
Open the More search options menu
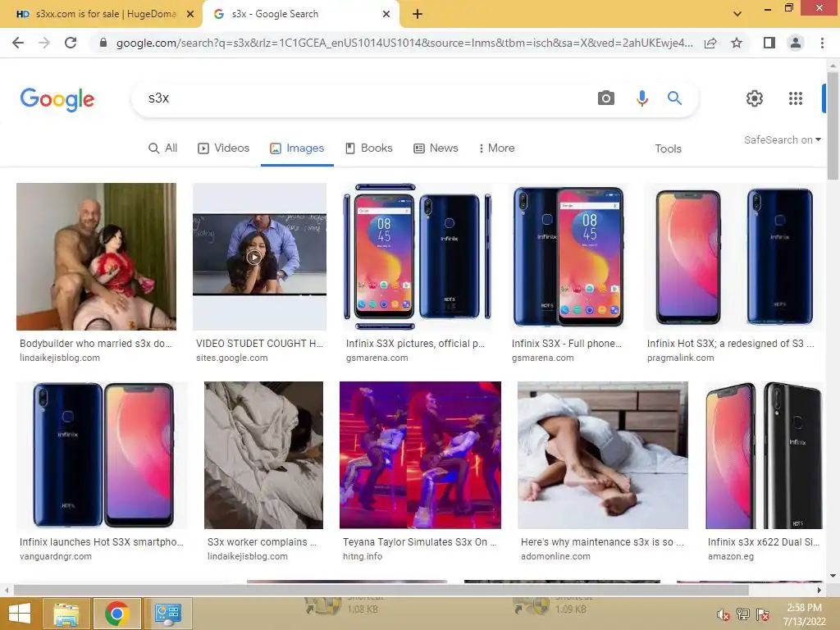[x=496, y=148]
